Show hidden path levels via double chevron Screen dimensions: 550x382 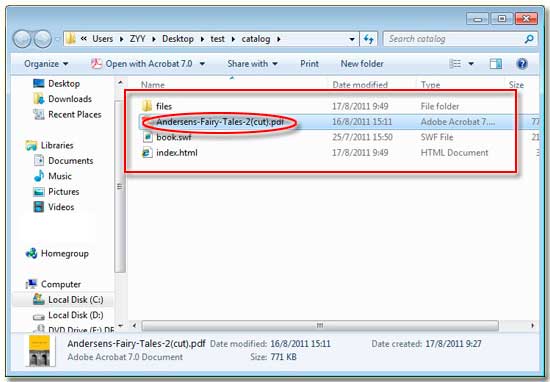tap(83, 39)
